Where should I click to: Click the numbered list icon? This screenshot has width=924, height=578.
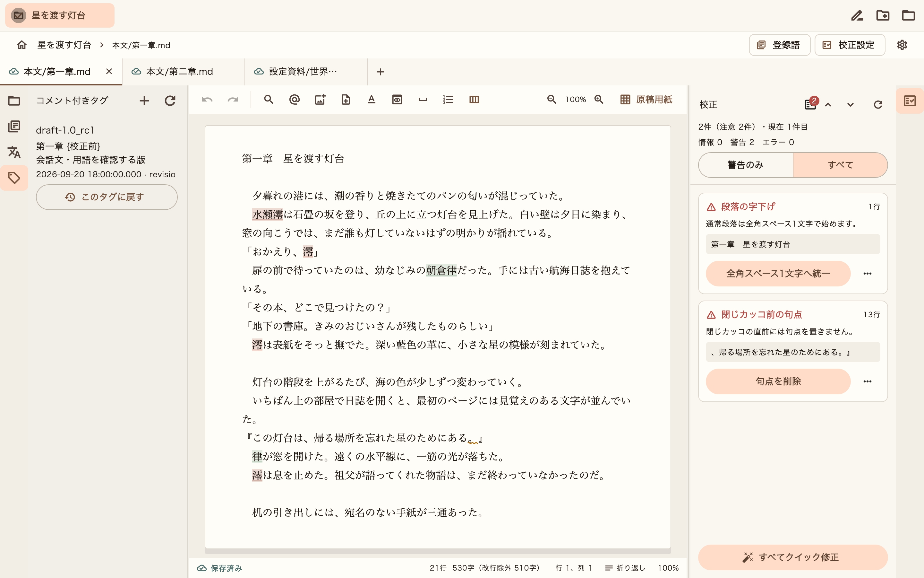tap(448, 100)
